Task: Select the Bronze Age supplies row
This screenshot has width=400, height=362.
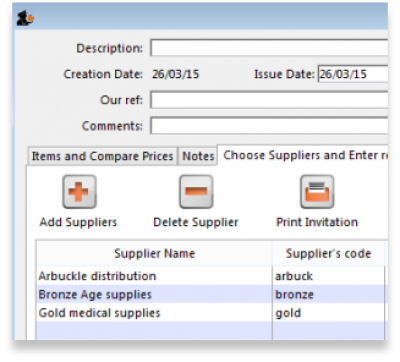Action: [x=211, y=294]
